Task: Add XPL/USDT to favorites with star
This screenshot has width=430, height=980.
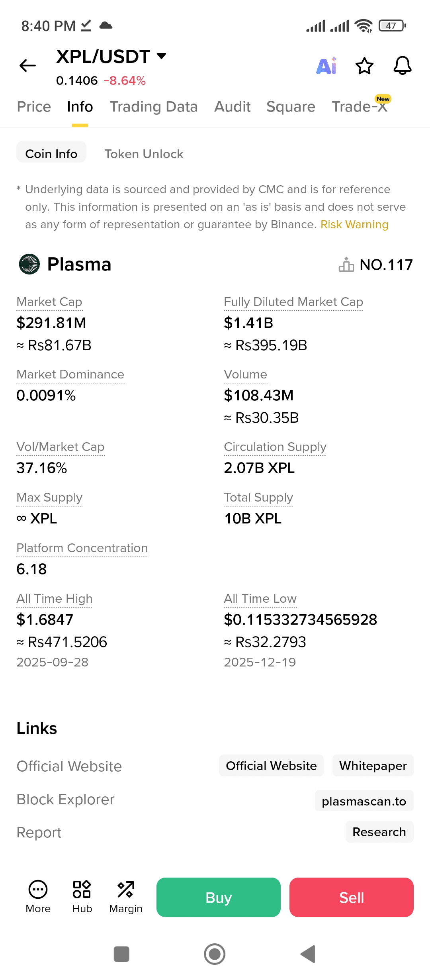Action: (364, 66)
